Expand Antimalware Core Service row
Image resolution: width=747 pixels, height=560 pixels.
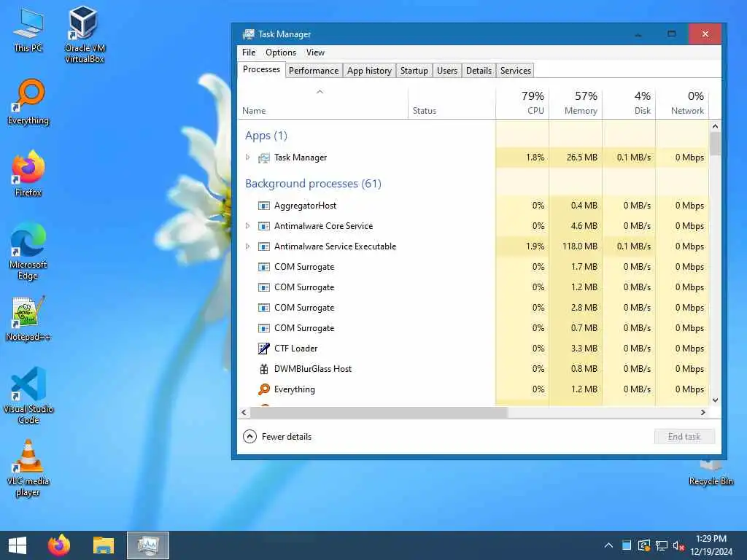coord(247,226)
